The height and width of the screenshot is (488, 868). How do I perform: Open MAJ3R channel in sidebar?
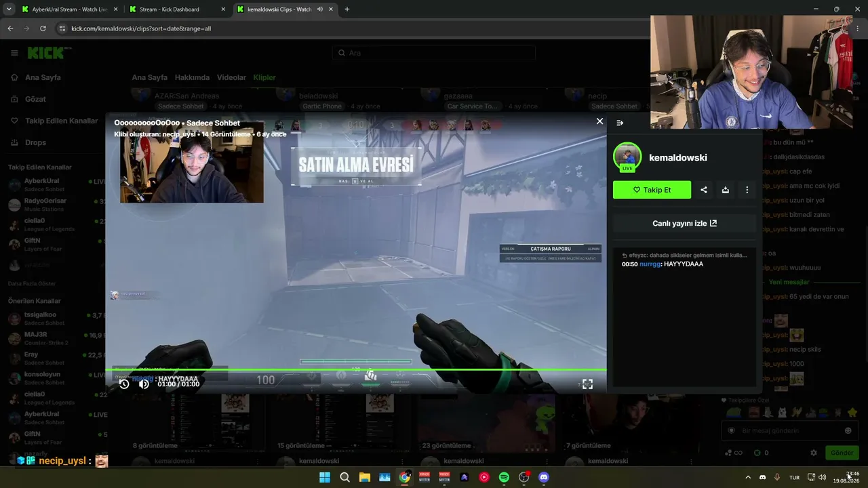tap(57, 338)
